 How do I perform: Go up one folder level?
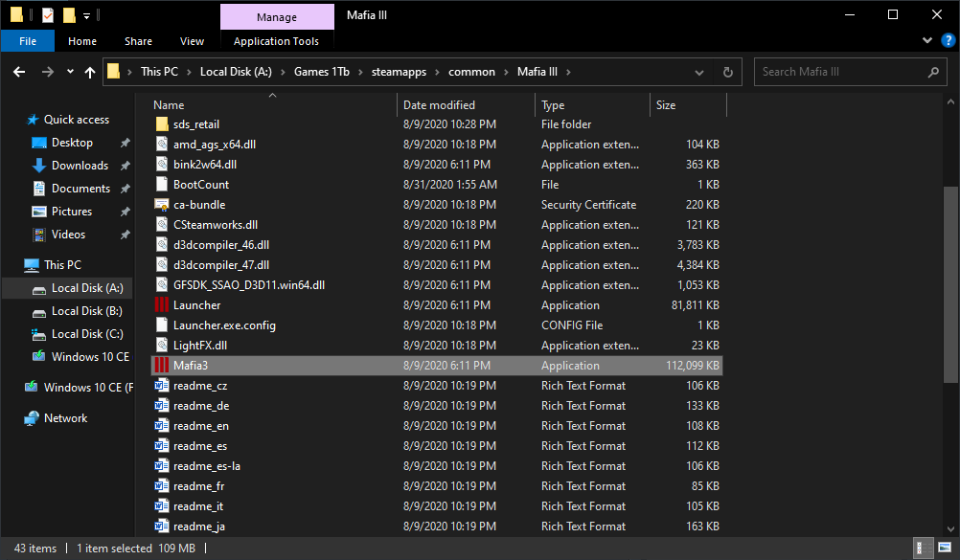(x=90, y=72)
